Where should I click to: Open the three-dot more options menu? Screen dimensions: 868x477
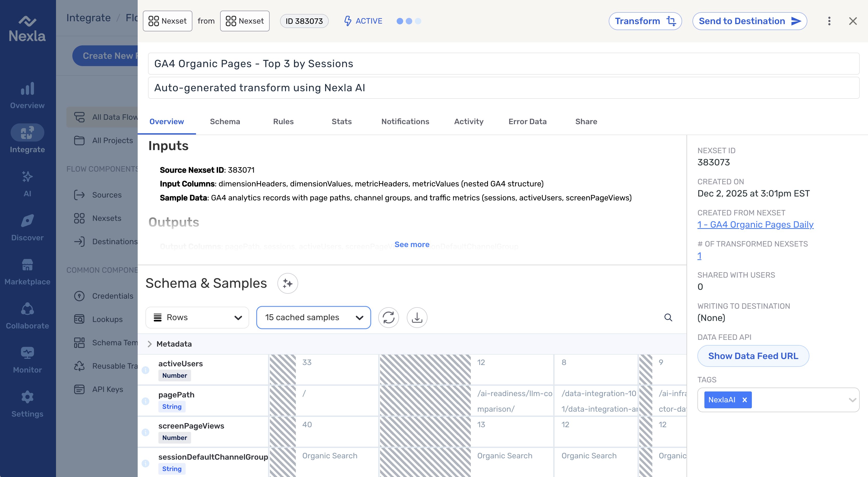pos(829,21)
